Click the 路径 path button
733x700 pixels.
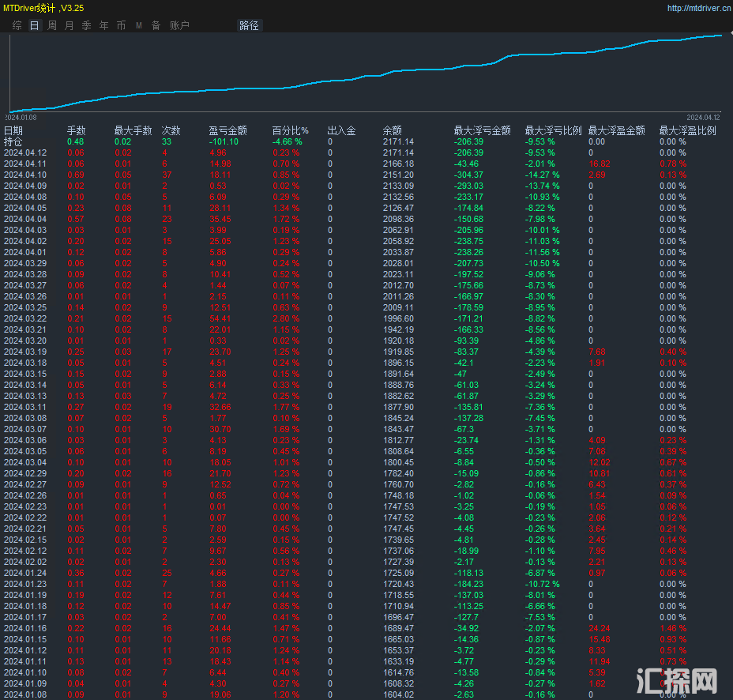click(249, 25)
